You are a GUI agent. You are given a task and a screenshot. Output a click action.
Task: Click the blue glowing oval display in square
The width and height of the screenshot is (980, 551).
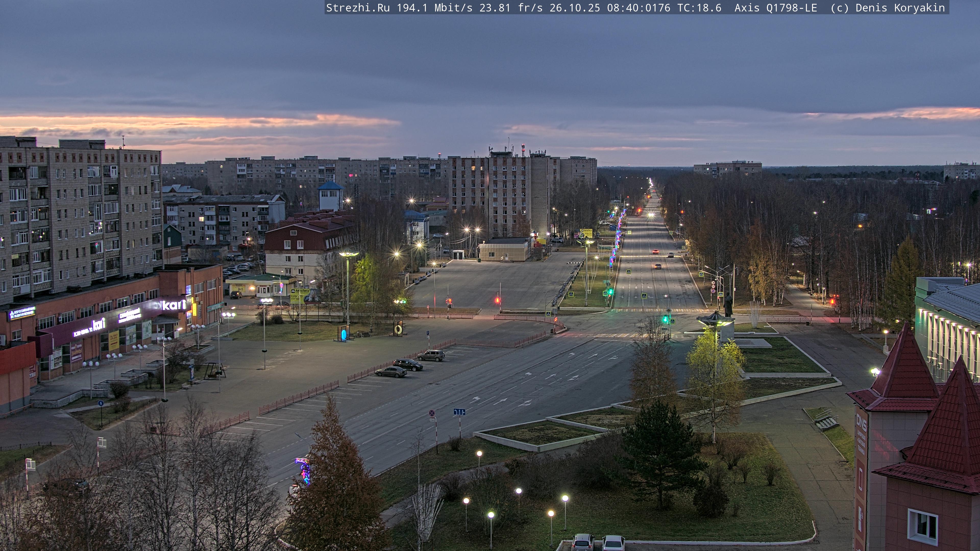[344, 334]
